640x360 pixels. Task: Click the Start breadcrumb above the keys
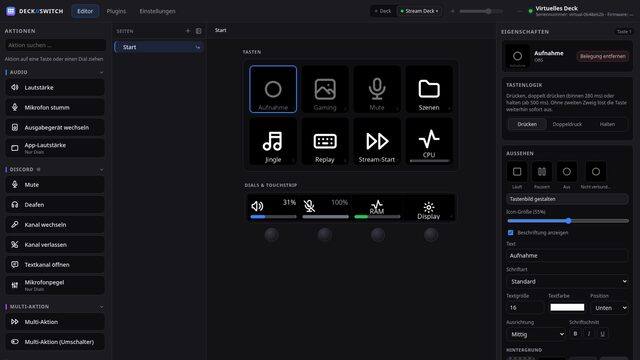(x=220, y=30)
